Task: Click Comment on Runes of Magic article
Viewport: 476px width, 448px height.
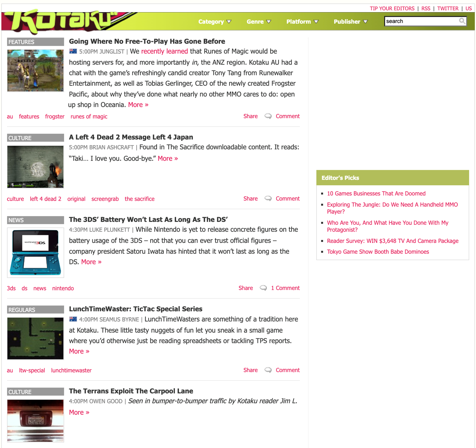Action: tap(288, 116)
